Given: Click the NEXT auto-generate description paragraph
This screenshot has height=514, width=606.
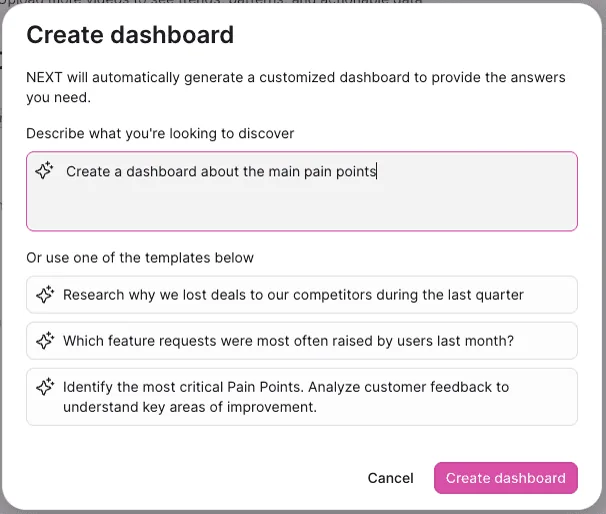Looking at the screenshot, I should point(296,87).
